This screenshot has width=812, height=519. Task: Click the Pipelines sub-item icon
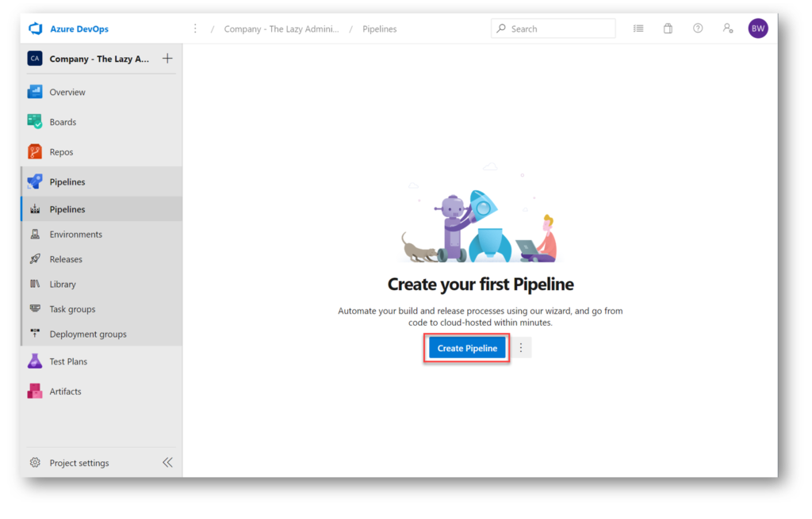pyautogui.click(x=35, y=209)
